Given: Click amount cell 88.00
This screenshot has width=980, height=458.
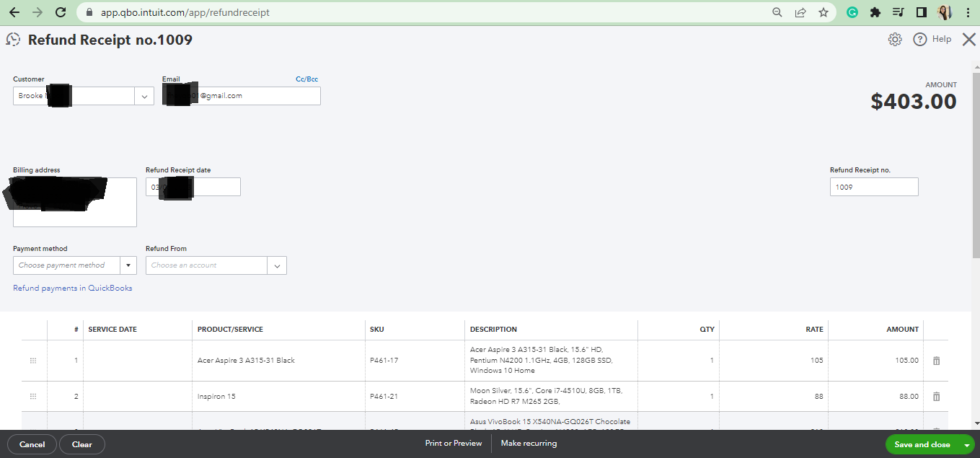Looking at the screenshot, I should (875, 397).
